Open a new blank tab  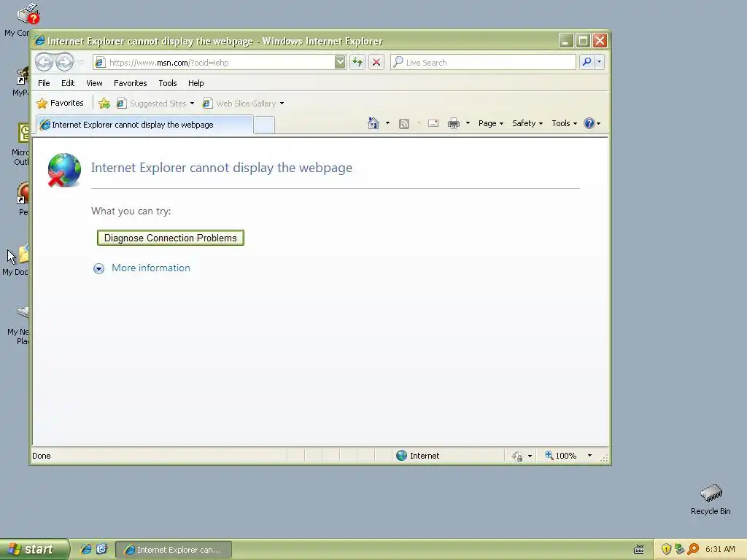point(264,125)
